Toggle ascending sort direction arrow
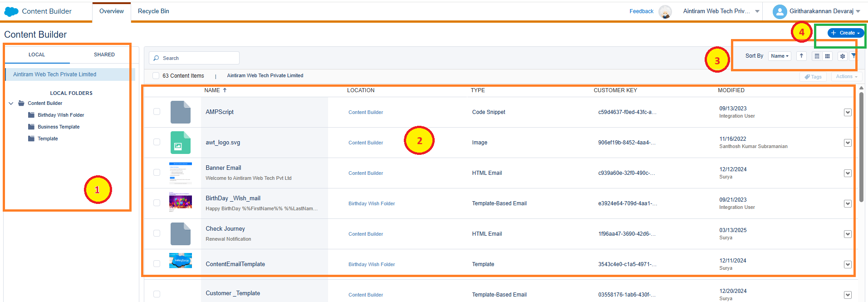 tap(801, 56)
